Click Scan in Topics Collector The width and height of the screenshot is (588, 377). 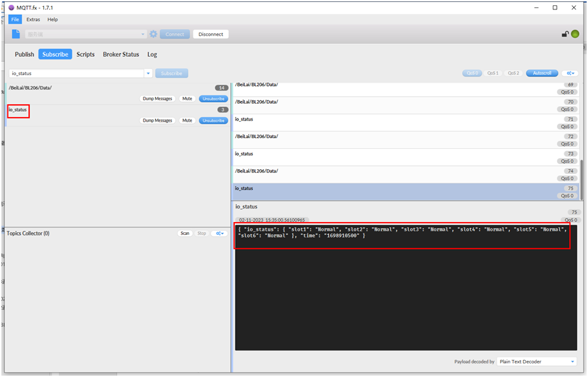[x=185, y=234]
